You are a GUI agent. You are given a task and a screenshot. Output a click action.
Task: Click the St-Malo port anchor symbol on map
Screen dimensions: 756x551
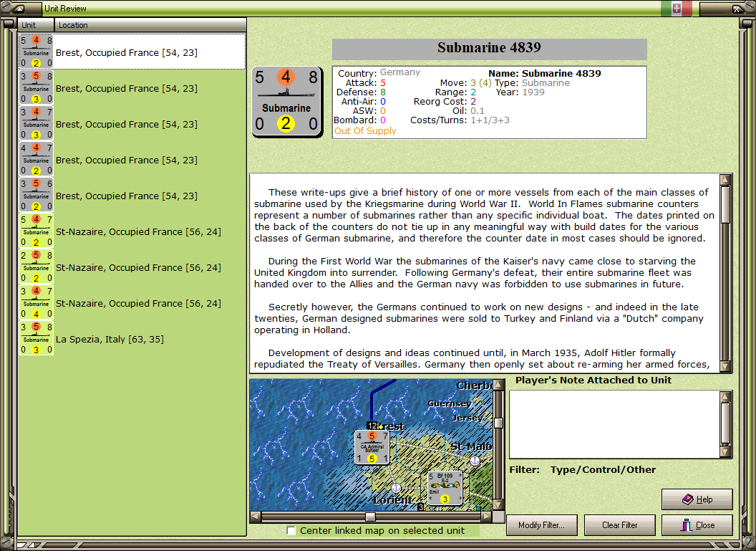(475, 460)
